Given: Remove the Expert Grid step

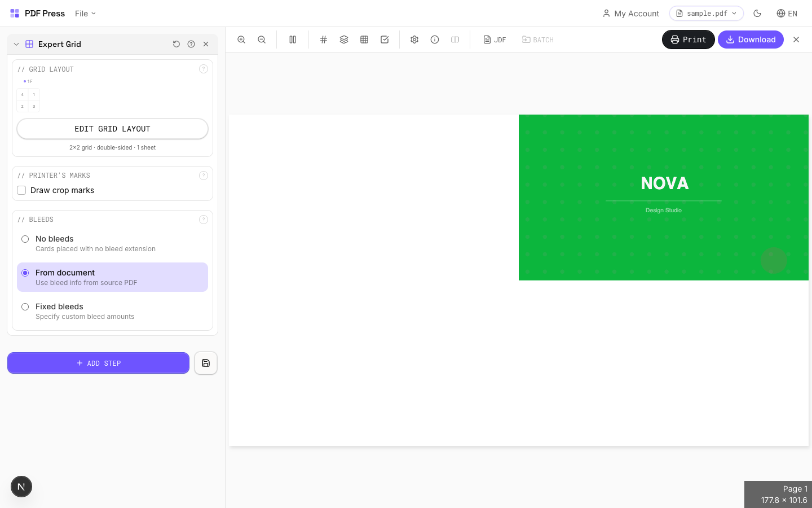Looking at the screenshot, I should 206,44.
